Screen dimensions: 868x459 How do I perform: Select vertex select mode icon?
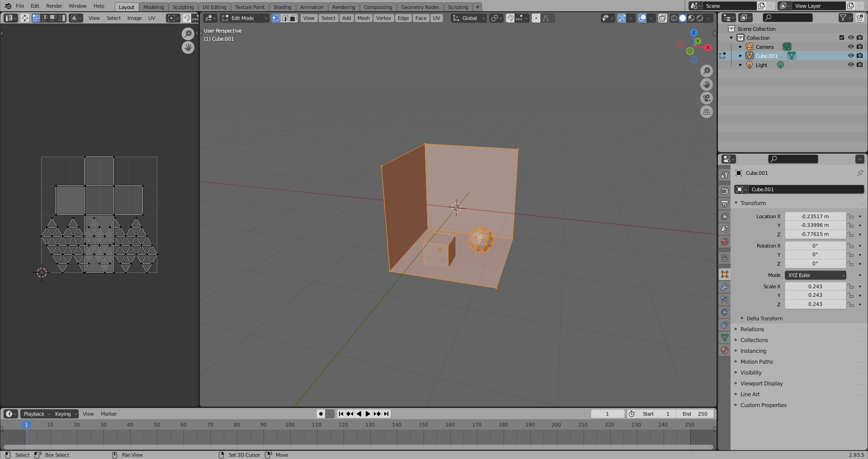[x=276, y=18]
